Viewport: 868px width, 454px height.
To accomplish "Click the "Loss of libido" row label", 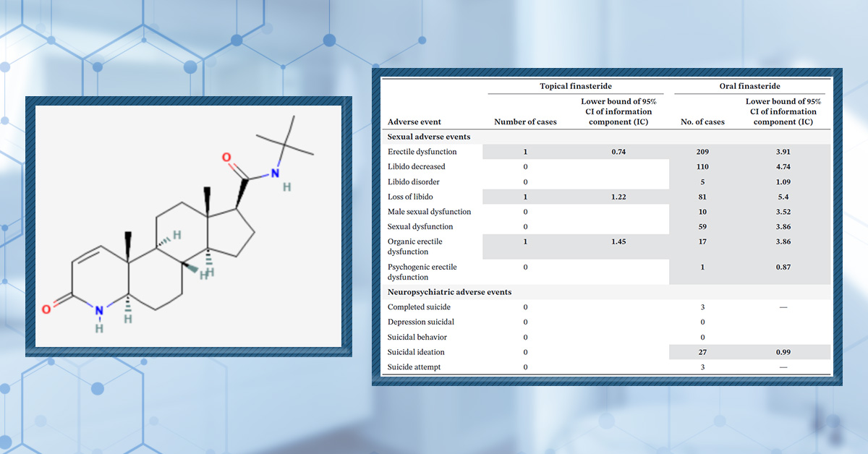I will coord(412,197).
